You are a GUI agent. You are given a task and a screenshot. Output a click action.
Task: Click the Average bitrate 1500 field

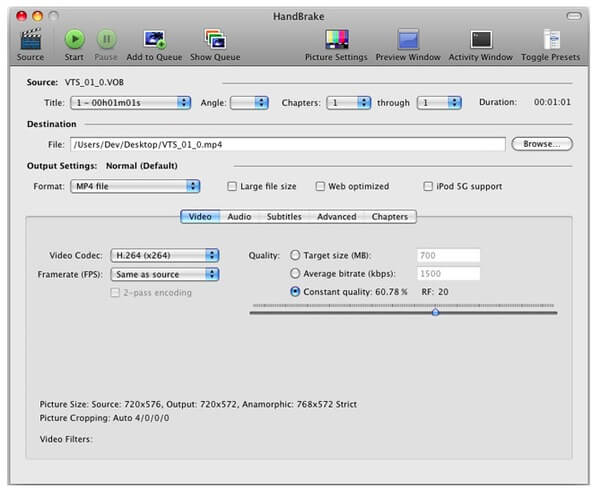click(448, 274)
